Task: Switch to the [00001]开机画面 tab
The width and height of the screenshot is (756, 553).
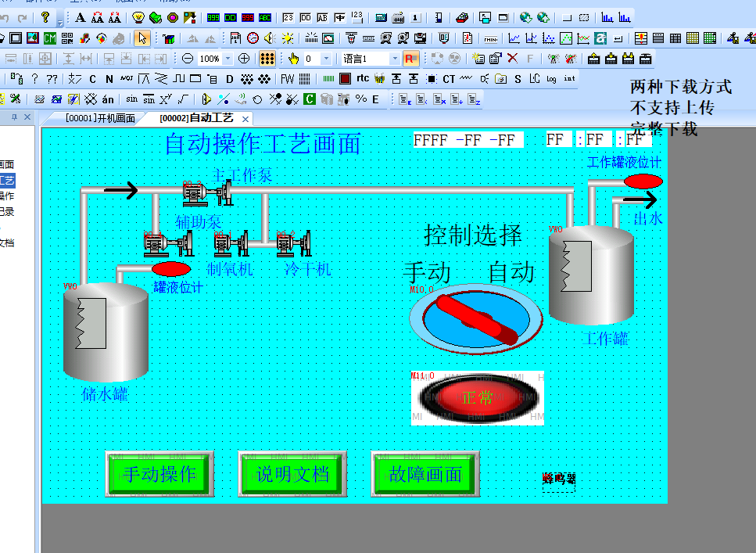Action: pyautogui.click(x=100, y=119)
